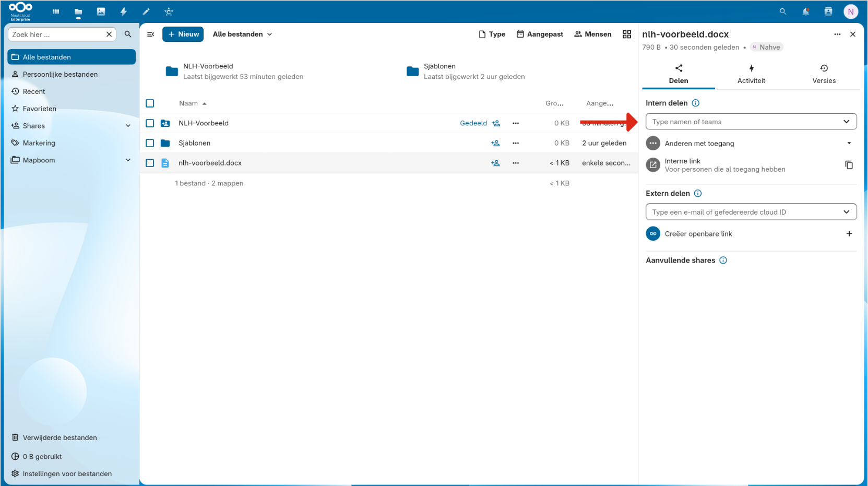Select Markering in sidebar
Image resolution: width=868 pixels, height=486 pixels.
[x=72, y=143]
